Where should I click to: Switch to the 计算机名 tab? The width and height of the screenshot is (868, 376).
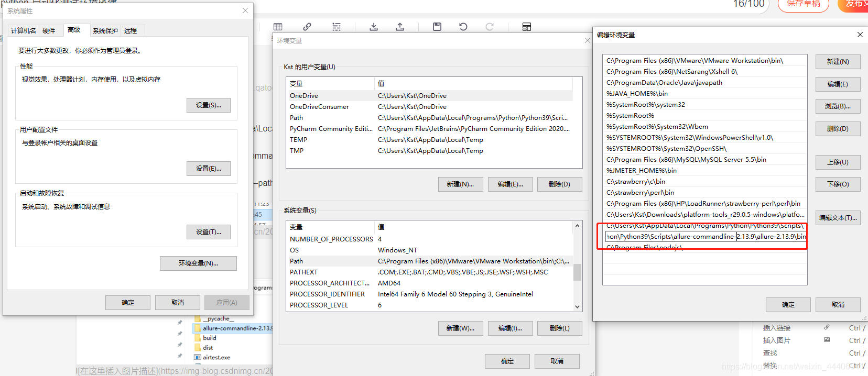point(24,30)
